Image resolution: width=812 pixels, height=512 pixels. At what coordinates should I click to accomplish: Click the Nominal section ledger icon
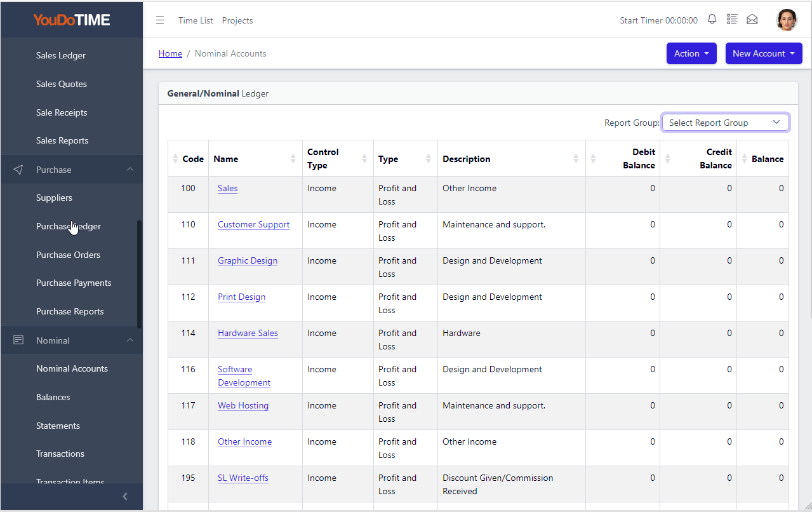[x=18, y=340]
